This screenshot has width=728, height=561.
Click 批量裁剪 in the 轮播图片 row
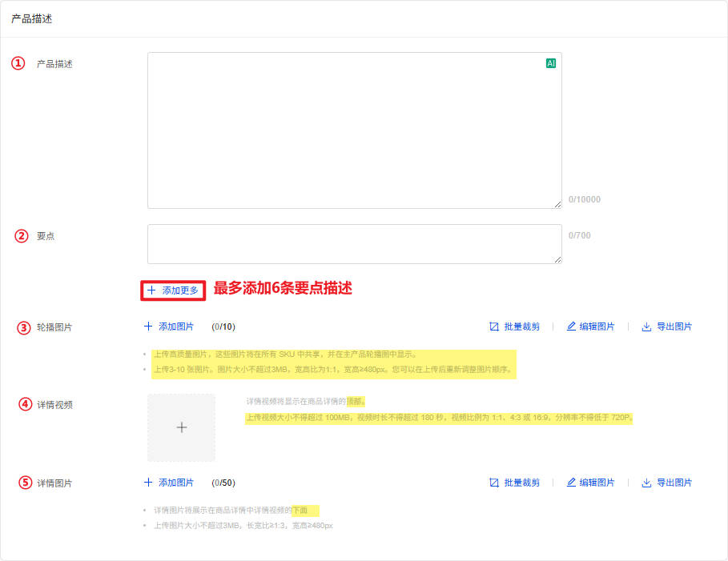[x=514, y=327]
